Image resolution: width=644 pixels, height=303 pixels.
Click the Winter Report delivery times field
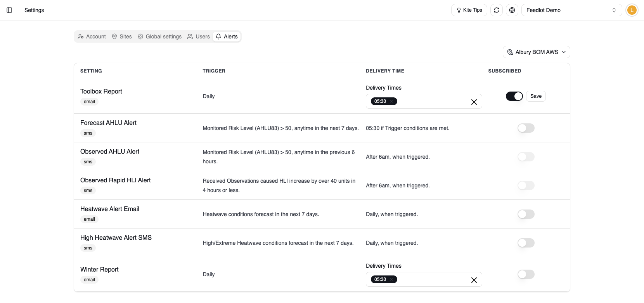(x=424, y=279)
